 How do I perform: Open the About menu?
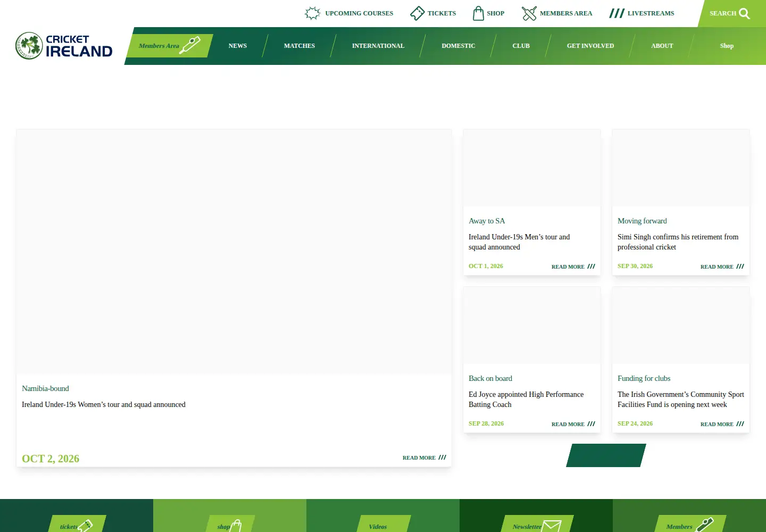coord(662,46)
